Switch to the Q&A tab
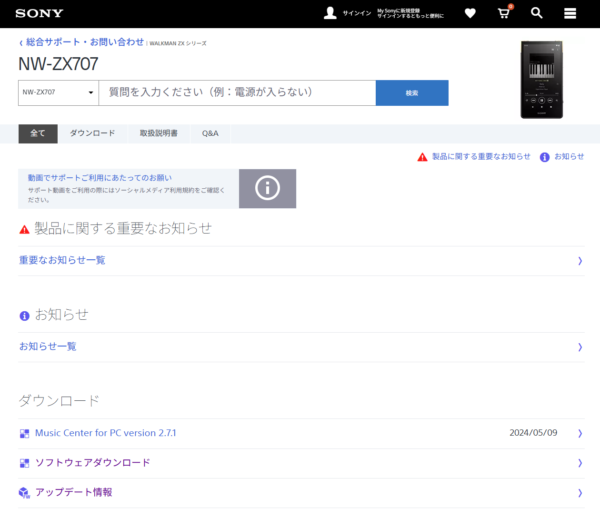Viewport: 600px width, 520px height. [210, 134]
